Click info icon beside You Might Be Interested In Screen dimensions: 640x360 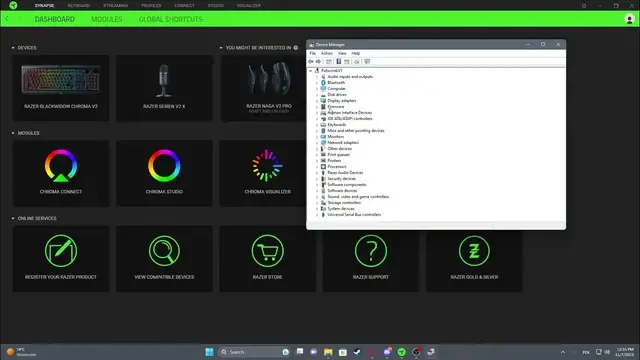296,48
